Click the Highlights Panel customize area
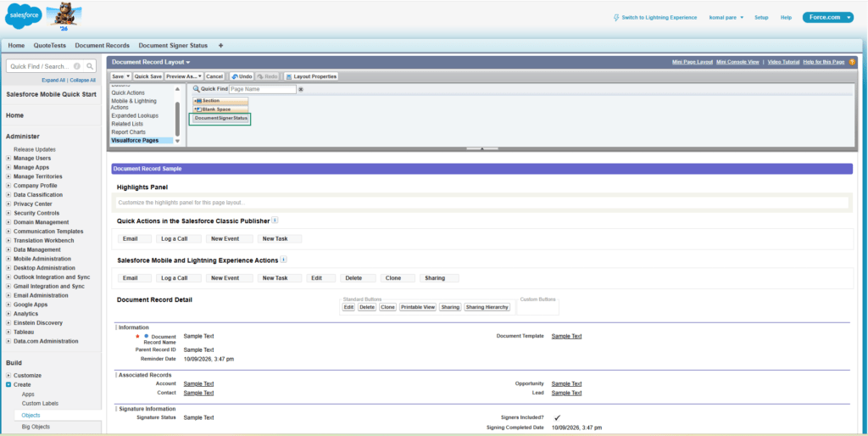Viewport: 868px width, 436px height. pos(482,203)
